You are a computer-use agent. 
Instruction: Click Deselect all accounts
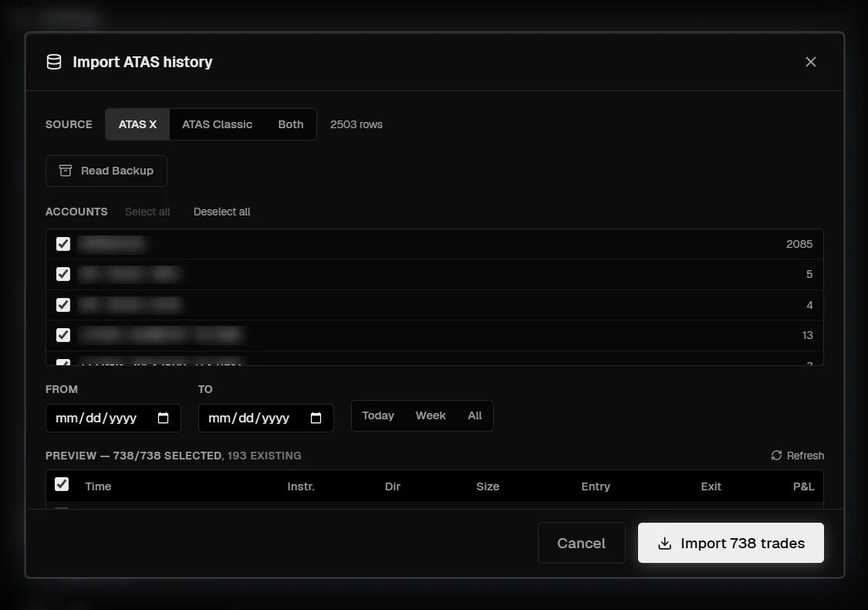pos(222,212)
